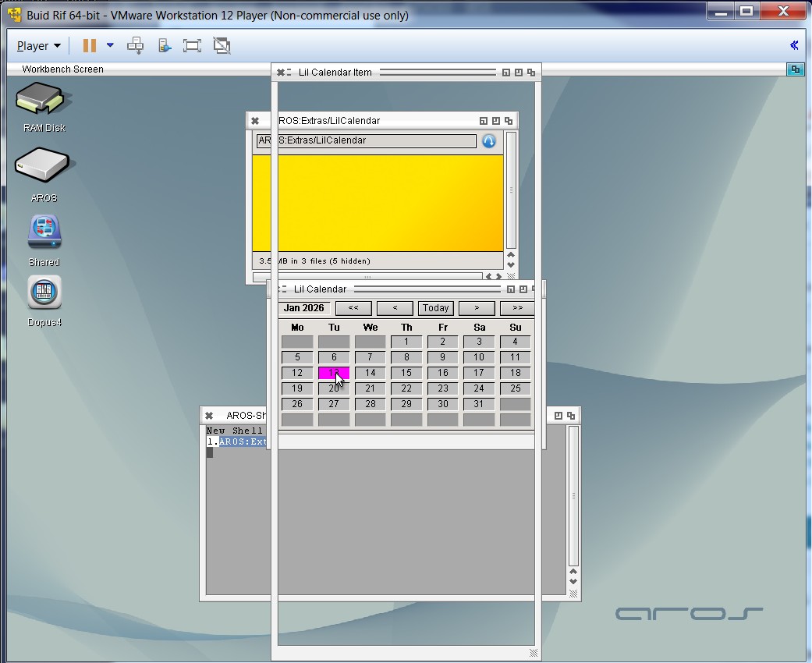
Task: Open the RAM Disk desktop icon
Action: [x=44, y=101]
